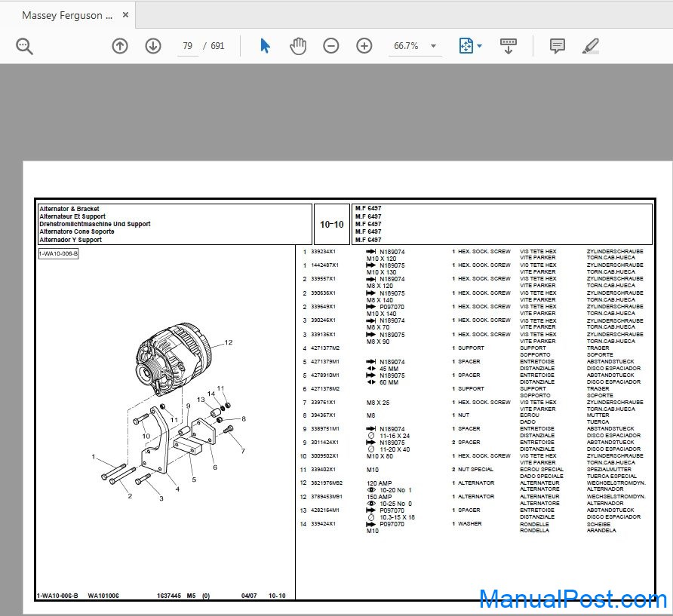Viewport: 673px width, 616px height.
Task: Go to previous page with up arrow
Action: point(120,46)
